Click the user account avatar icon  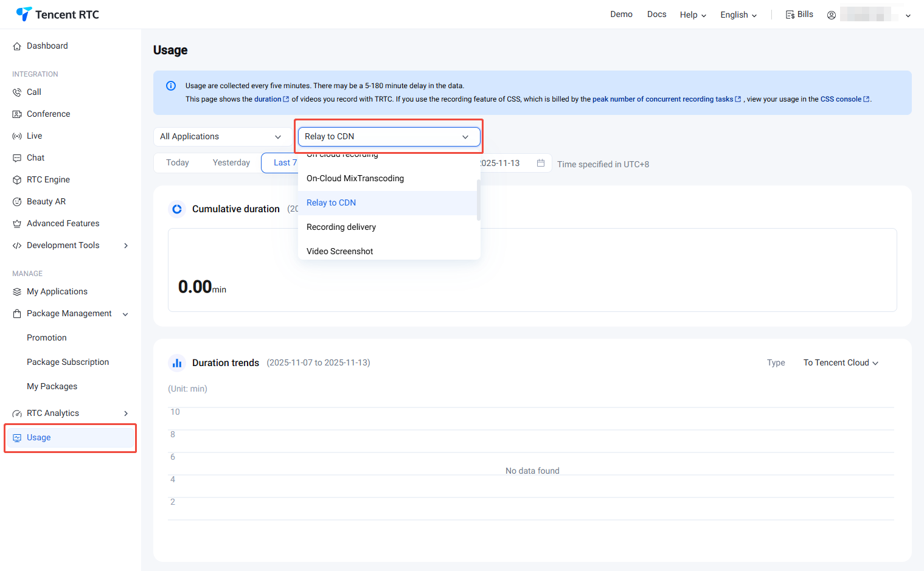831,15
